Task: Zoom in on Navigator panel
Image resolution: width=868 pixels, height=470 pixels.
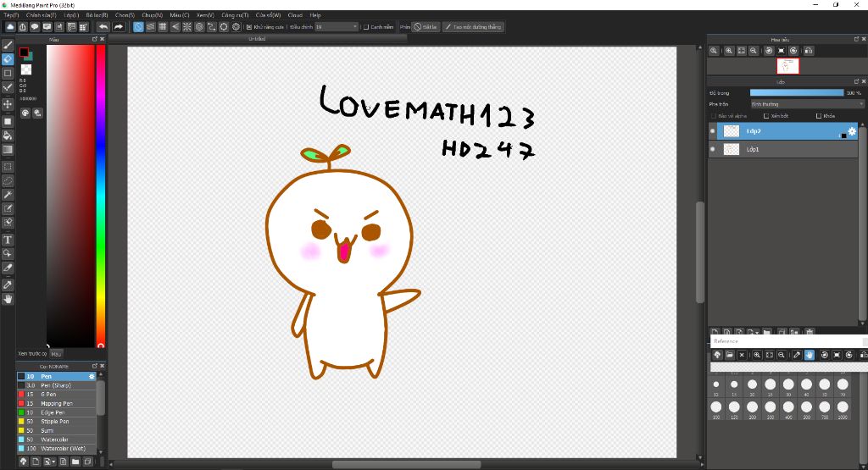Action: click(x=729, y=50)
